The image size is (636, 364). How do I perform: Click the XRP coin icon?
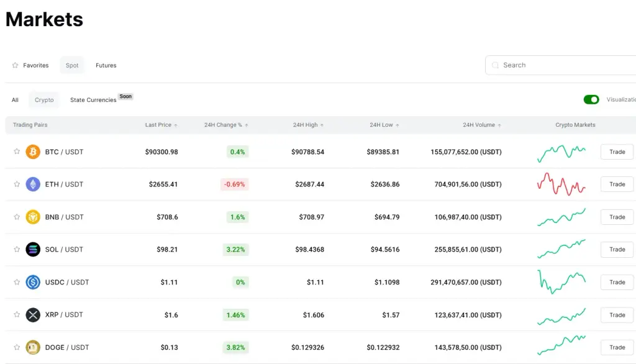[x=33, y=315]
